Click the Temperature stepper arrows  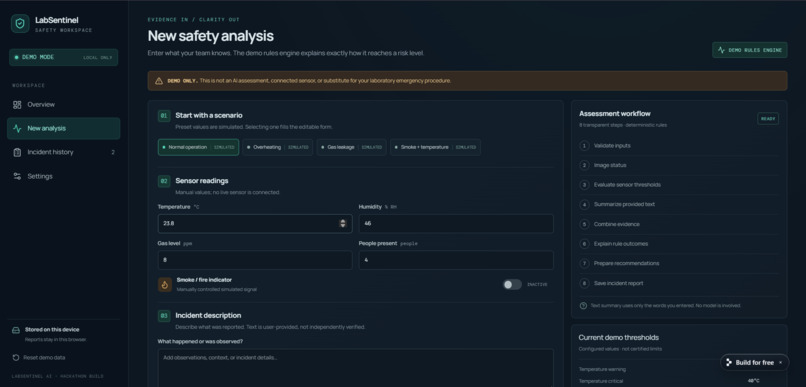343,224
